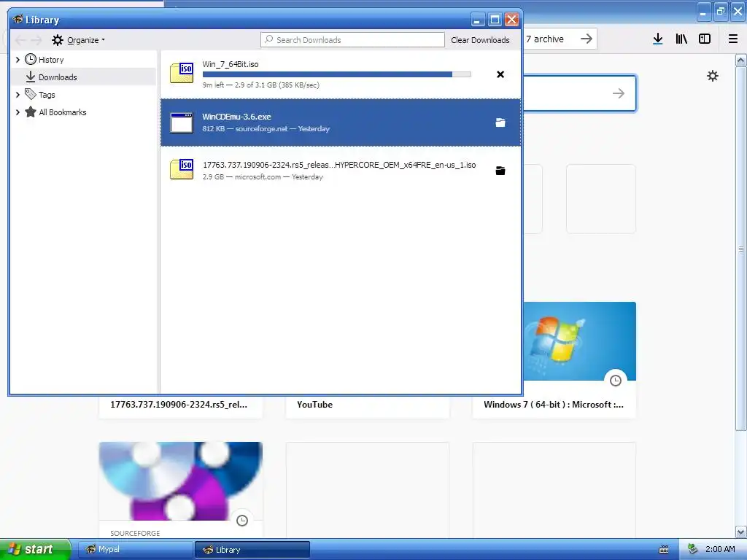Image resolution: width=747 pixels, height=560 pixels.
Task: Expand the Tags tree node
Action: (18, 95)
